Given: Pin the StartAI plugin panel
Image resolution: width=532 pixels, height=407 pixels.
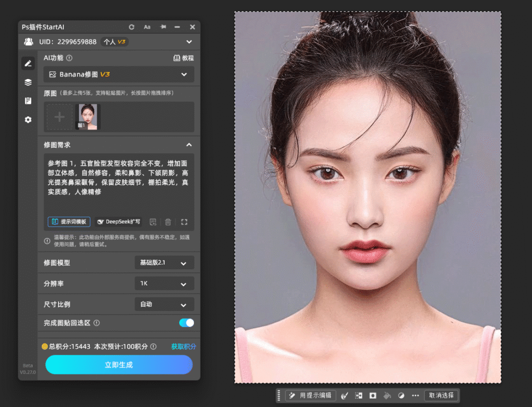Looking at the screenshot, I should (163, 27).
